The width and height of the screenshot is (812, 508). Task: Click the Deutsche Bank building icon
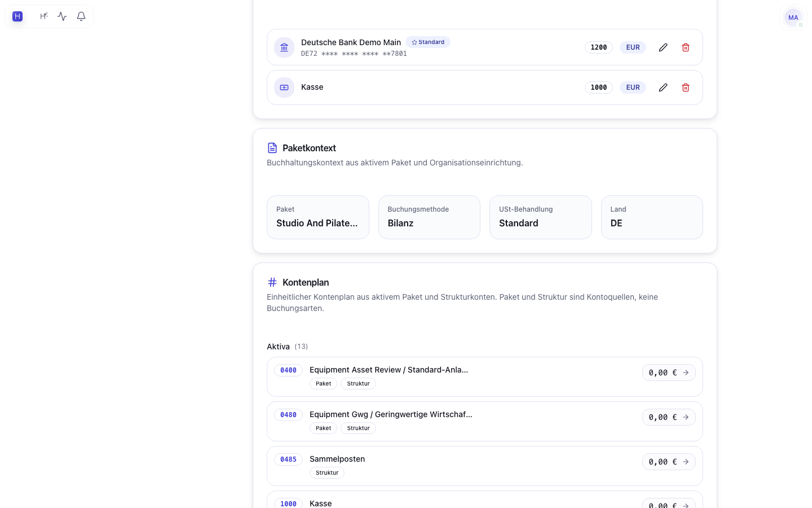pos(284,47)
